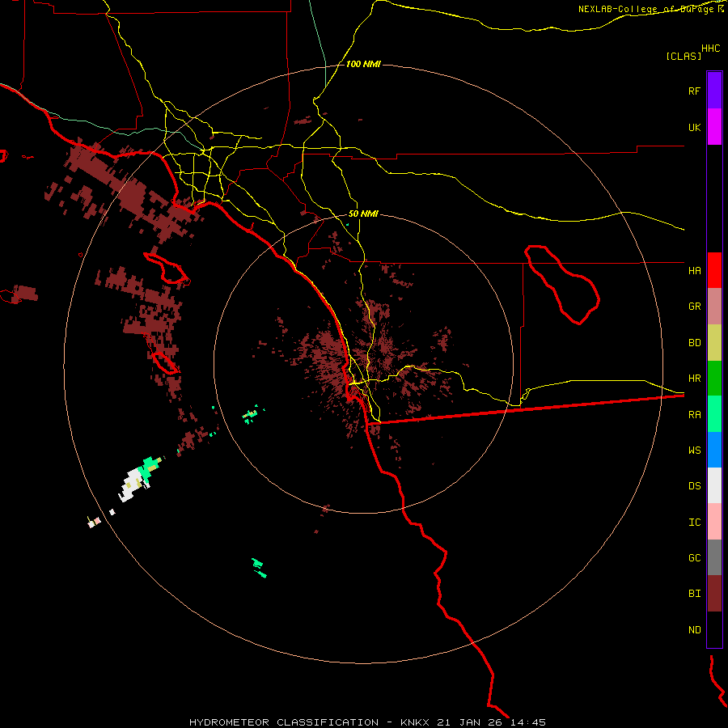
Task: Click the small green rain echo near bottom
Action: pyautogui.click(x=259, y=569)
